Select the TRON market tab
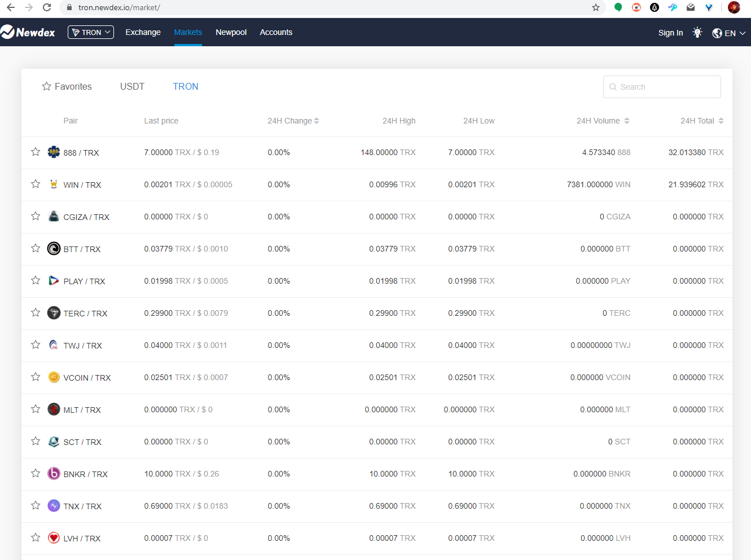This screenshot has width=751, height=560. [186, 86]
